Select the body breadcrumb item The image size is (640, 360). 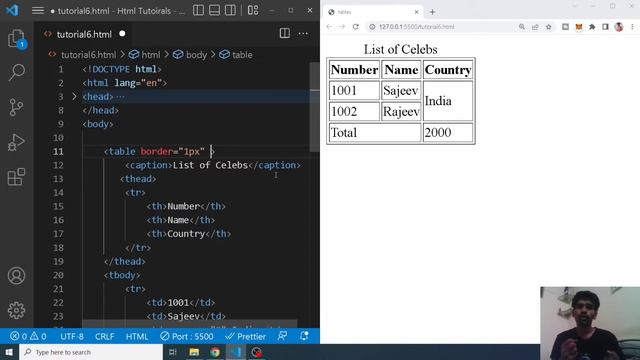(196, 55)
